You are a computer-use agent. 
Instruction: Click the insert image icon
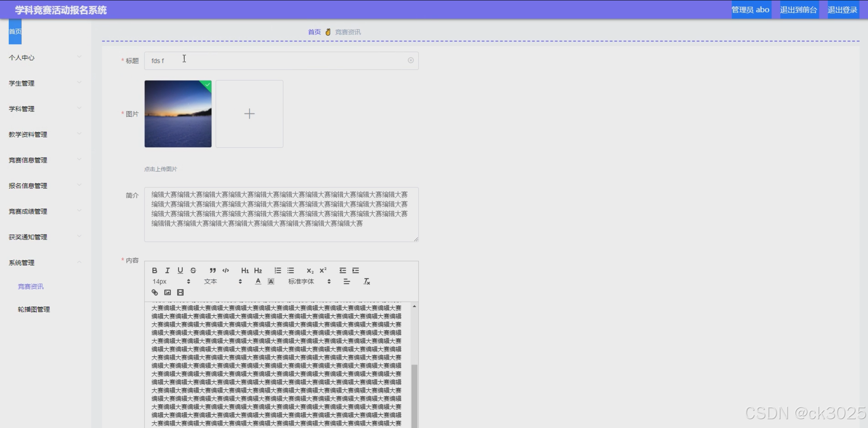168,292
